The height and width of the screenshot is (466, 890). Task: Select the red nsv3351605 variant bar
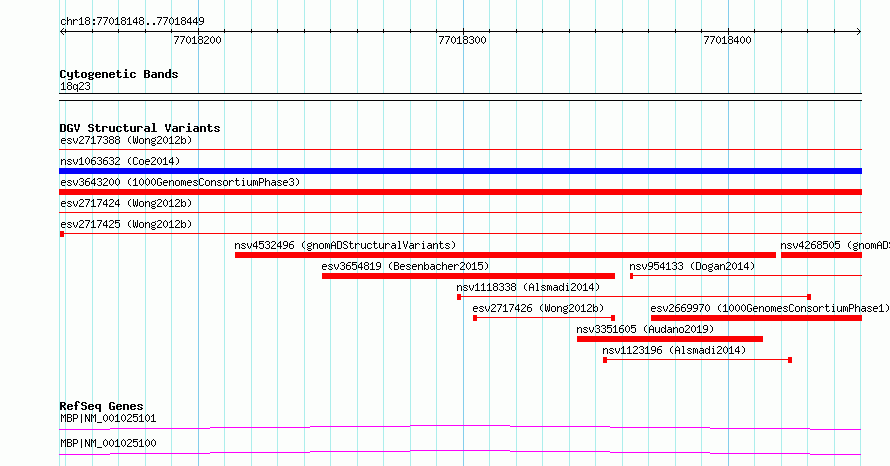[670, 339]
